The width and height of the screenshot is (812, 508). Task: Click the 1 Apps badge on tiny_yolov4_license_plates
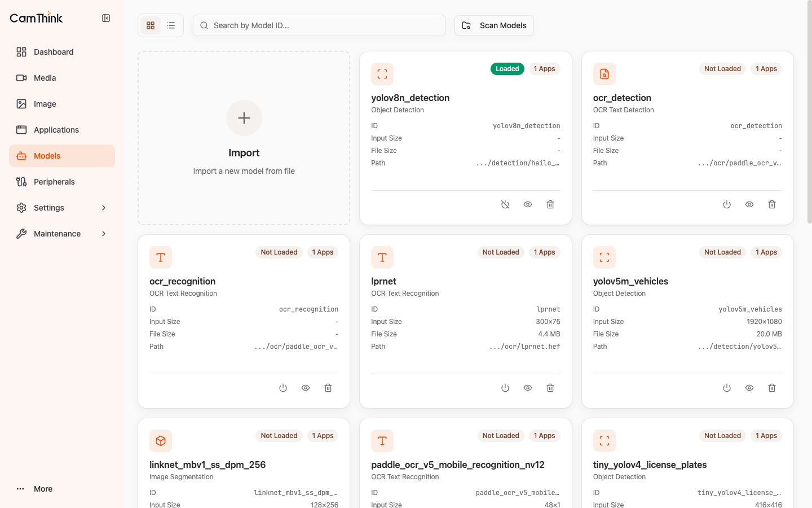766,436
